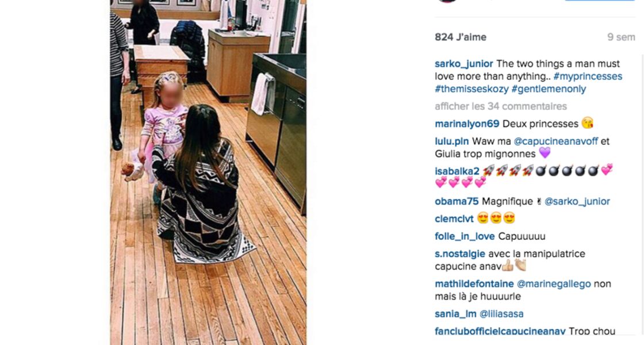The height and width of the screenshot is (345, 644).
Task: Open clemclvt commenter profile
Action: coord(454,219)
